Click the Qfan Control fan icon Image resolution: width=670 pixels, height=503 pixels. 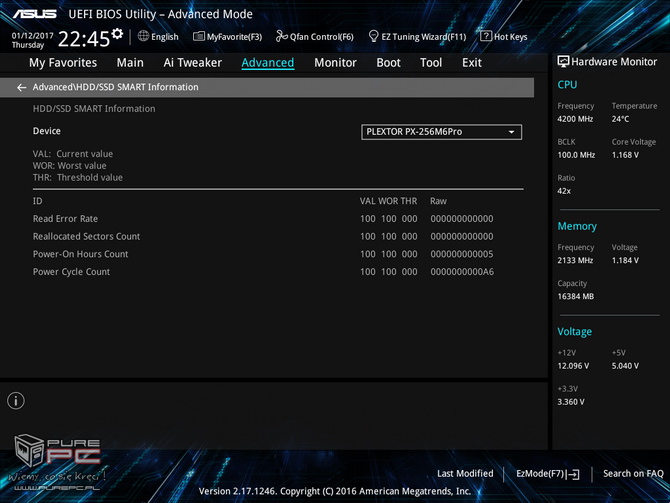pos(282,36)
